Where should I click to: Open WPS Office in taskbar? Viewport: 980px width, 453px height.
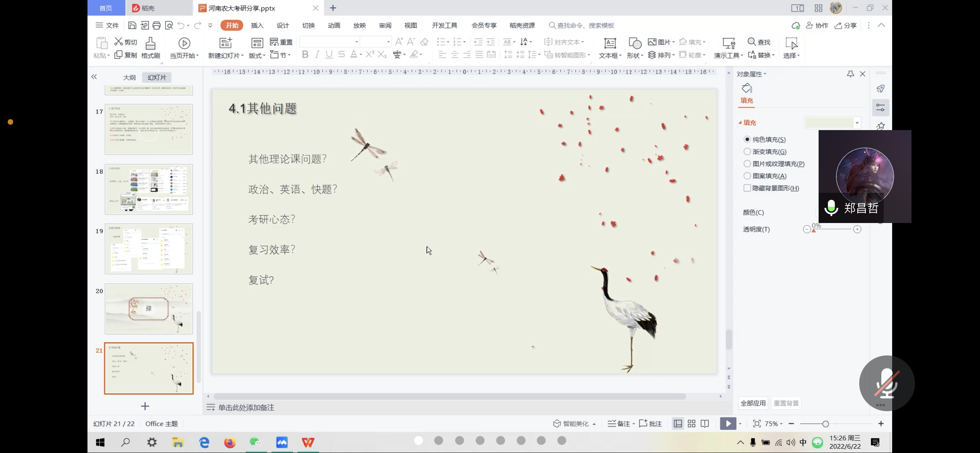(x=308, y=442)
